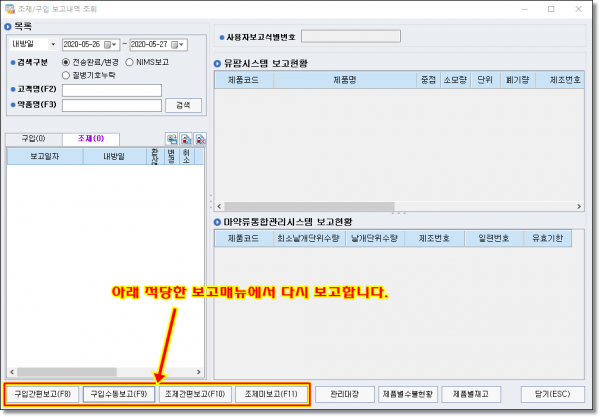The width and height of the screenshot is (600, 417).
Task: Click the app icon in the title bar
Action: click(9, 7)
